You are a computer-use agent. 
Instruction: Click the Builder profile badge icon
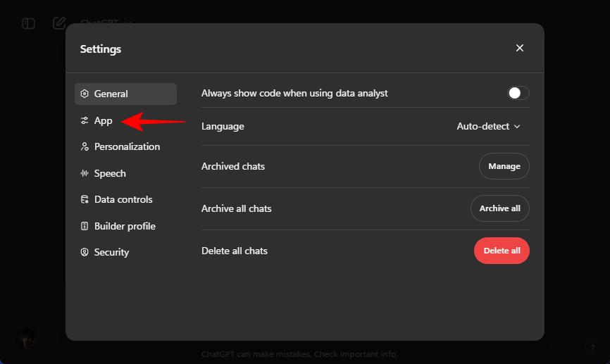pyautogui.click(x=85, y=226)
